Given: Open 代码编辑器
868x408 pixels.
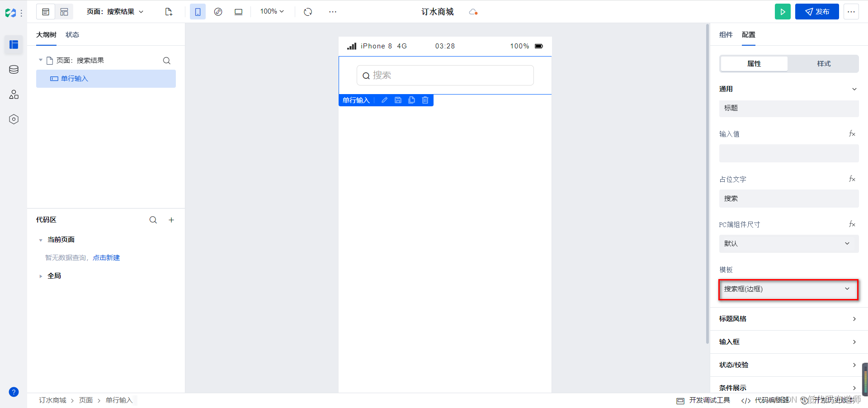Looking at the screenshot, I should click(x=765, y=400).
